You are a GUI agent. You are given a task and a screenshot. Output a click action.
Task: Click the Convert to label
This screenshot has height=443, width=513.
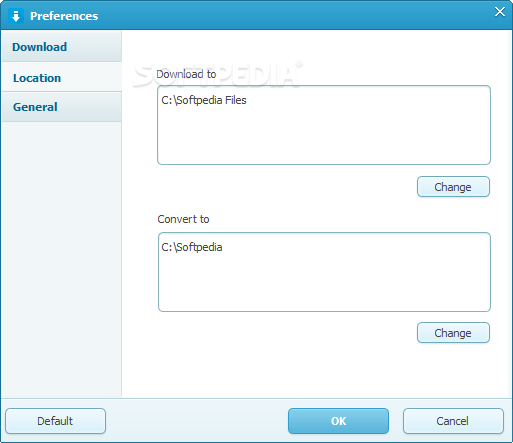(x=183, y=219)
